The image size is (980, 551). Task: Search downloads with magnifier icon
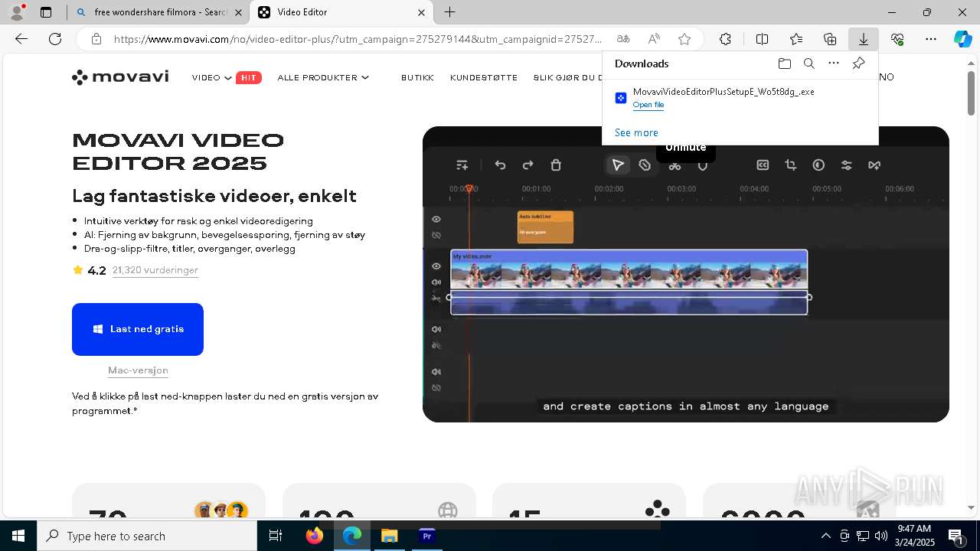click(809, 64)
